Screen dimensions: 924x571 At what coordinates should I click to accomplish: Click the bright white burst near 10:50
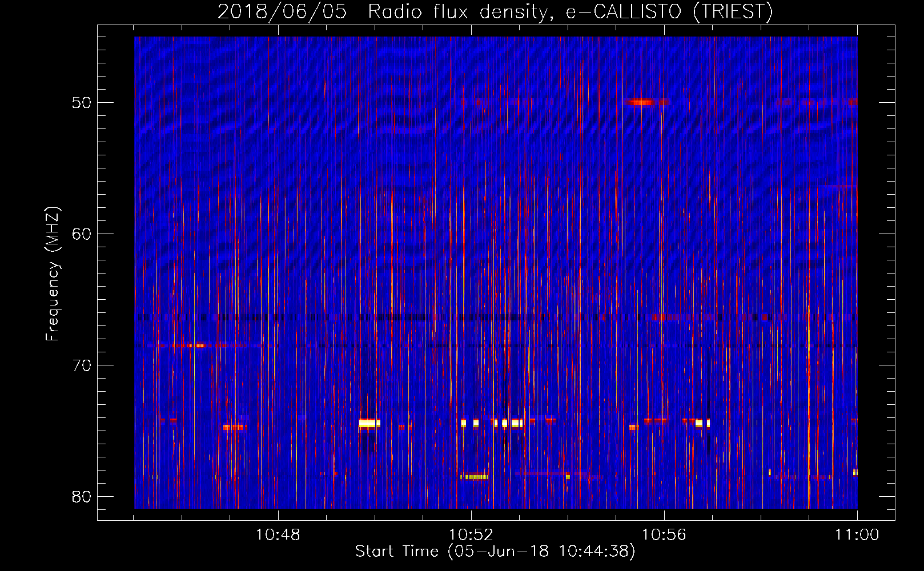(x=369, y=424)
